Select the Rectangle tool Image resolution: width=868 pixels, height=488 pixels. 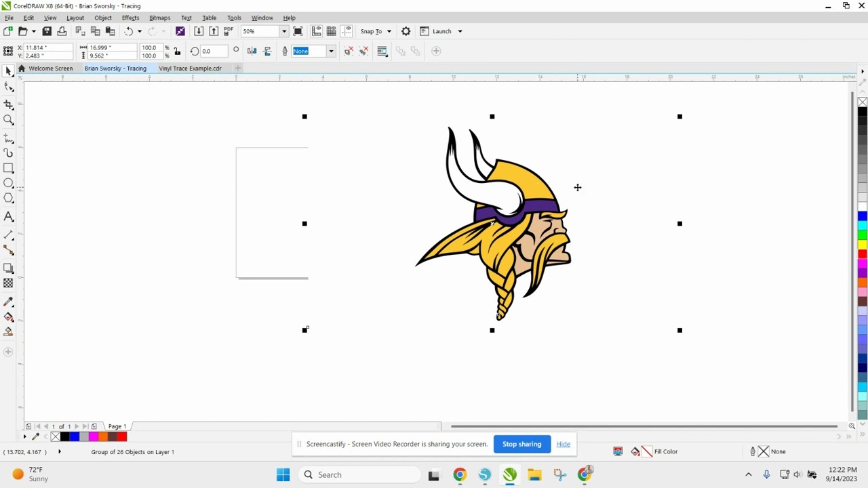[8, 168]
